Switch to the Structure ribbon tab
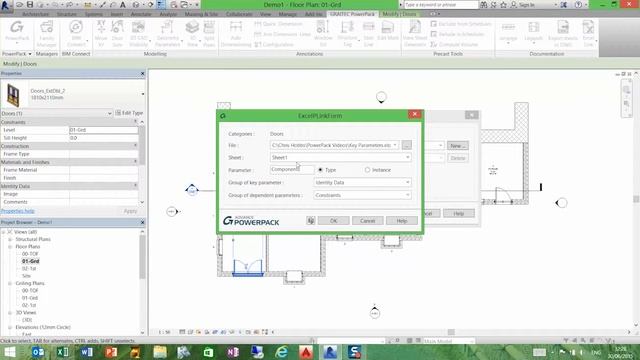The image size is (640, 360). [x=67, y=14]
